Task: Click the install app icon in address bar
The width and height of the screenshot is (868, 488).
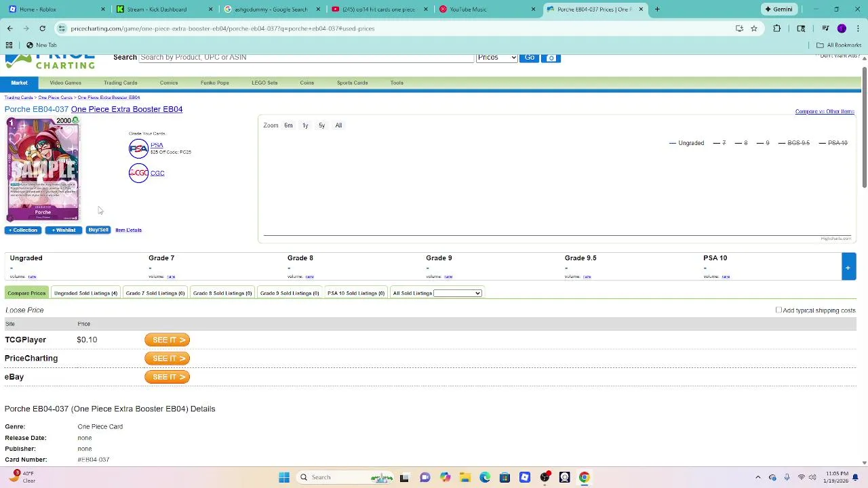Action: coord(739,28)
